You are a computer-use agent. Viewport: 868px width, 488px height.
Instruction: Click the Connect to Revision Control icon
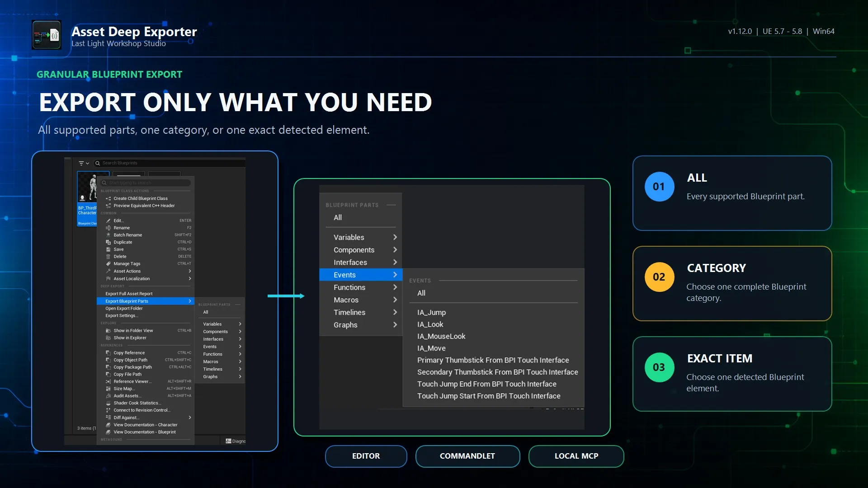pos(108,410)
